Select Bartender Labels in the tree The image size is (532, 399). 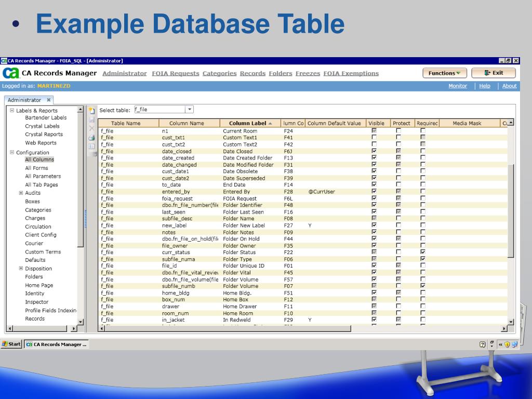point(46,118)
